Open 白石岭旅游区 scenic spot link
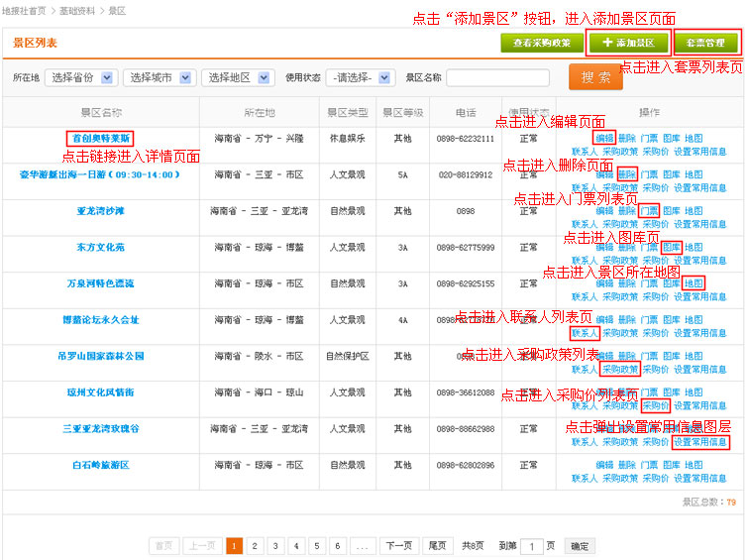748x560 pixels. (100, 465)
